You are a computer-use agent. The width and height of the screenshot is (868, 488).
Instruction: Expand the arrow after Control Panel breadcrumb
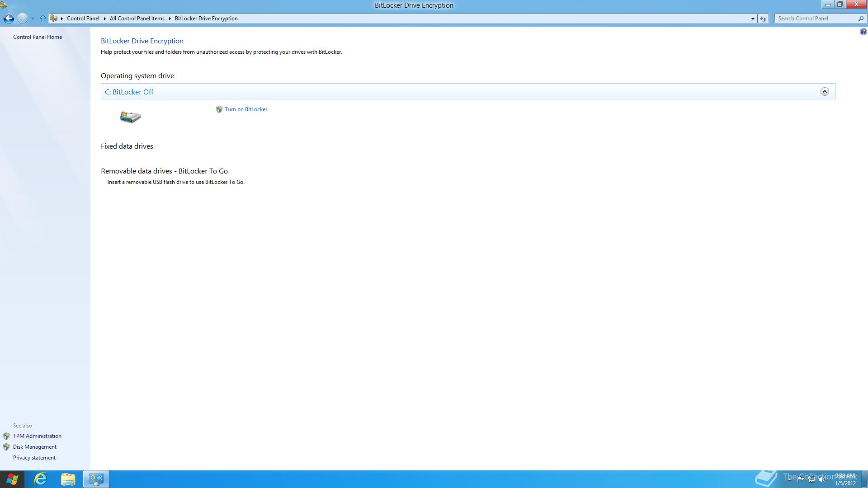(x=104, y=19)
